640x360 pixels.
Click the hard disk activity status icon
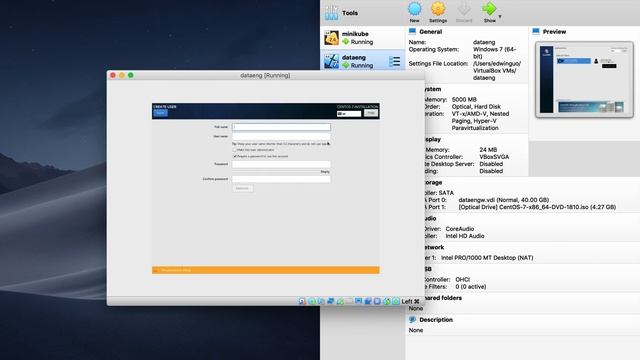pos(302,301)
